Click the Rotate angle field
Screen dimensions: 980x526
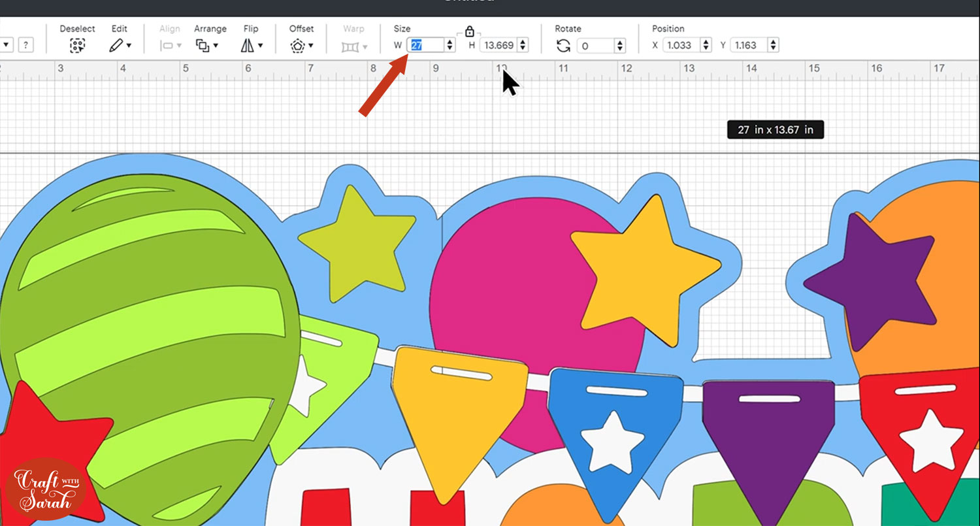595,46
